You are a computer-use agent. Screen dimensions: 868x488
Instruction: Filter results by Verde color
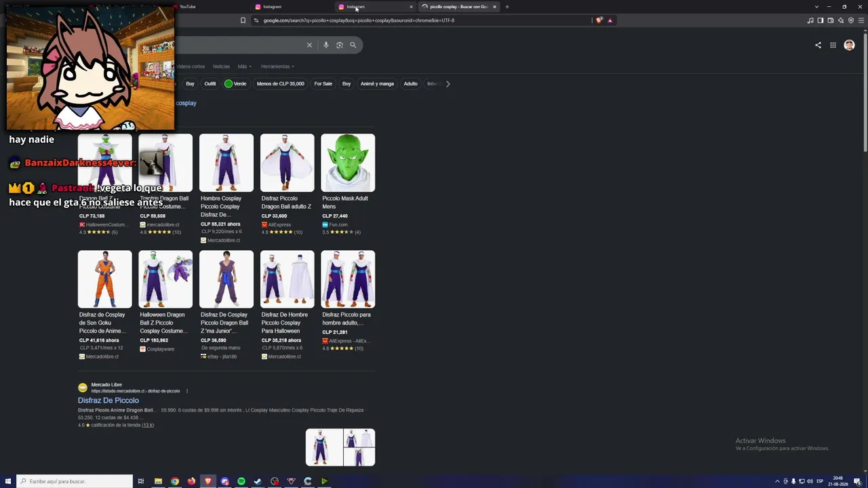(235, 84)
